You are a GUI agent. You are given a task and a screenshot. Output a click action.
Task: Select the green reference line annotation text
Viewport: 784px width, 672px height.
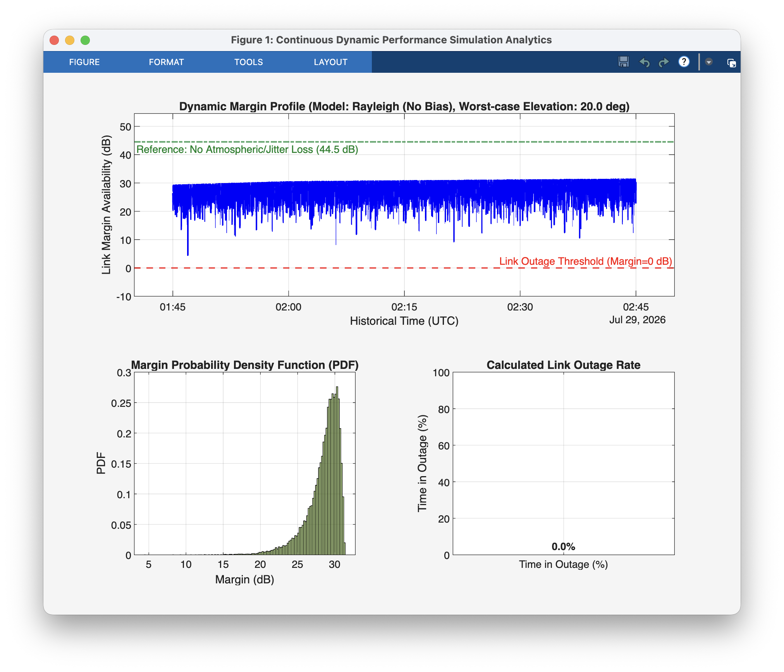(x=247, y=149)
